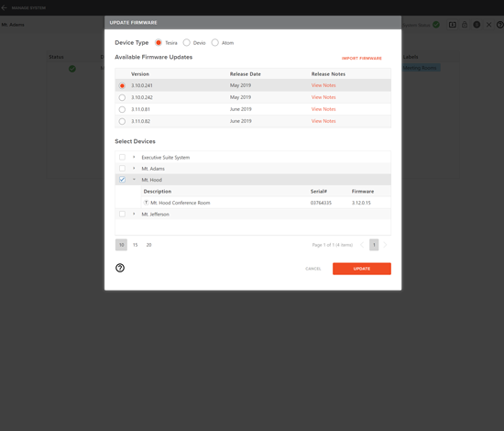The height and width of the screenshot is (431, 504).
Task: Uncheck the Mt. Hood checkbox
Action: (x=122, y=180)
